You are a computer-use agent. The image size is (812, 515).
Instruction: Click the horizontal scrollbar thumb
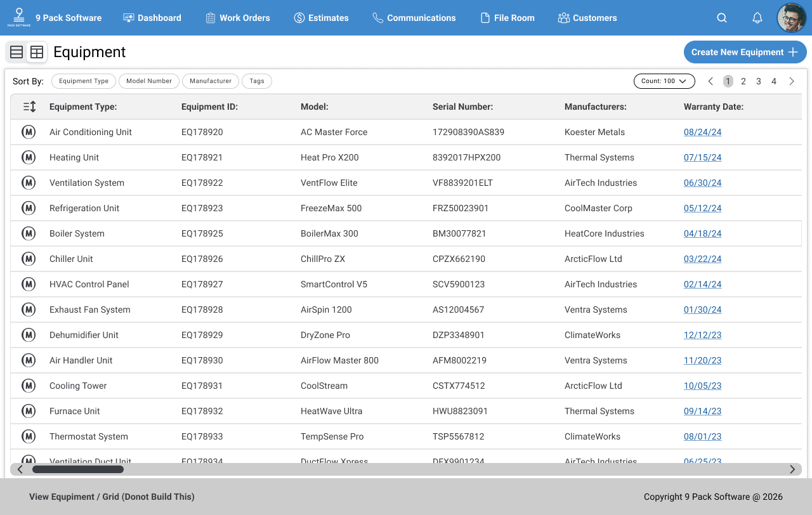click(78, 469)
